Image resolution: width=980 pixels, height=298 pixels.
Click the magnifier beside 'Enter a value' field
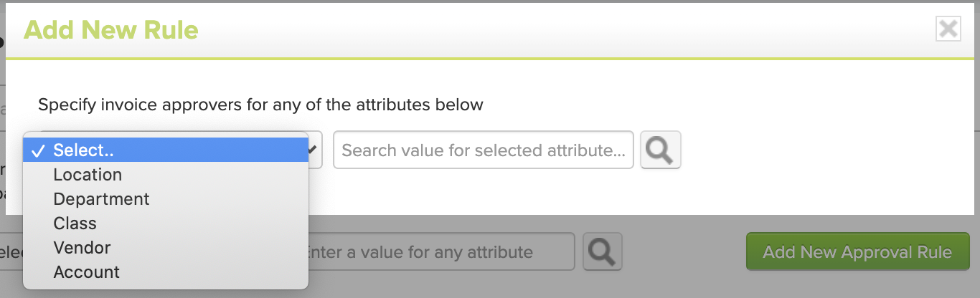pos(603,251)
